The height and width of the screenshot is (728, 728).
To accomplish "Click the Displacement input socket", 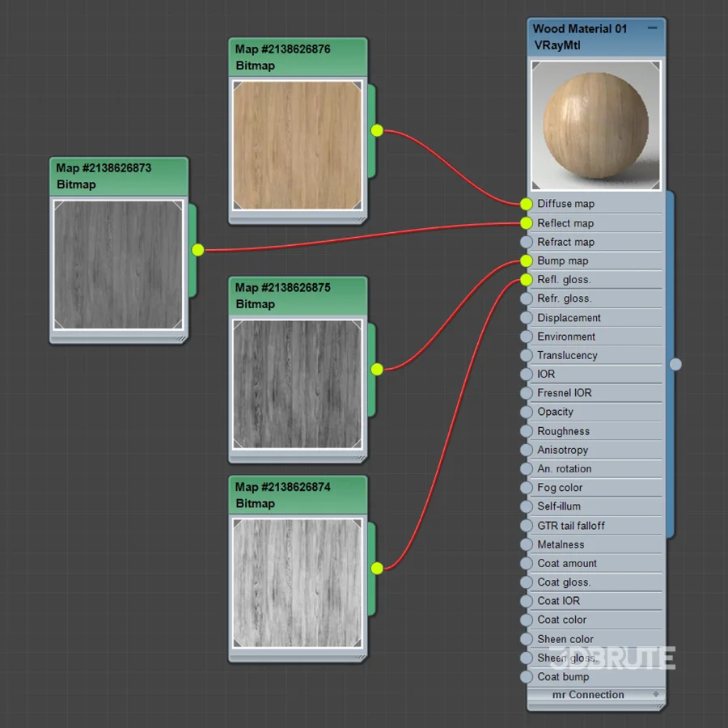I will [x=527, y=317].
